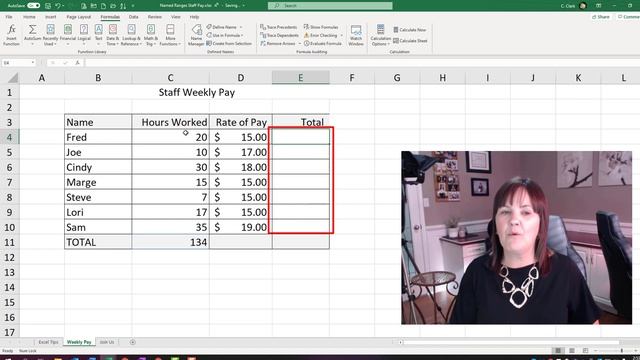
Task: Expand the Error Checking dropdown arrow
Action: pyautogui.click(x=342, y=35)
